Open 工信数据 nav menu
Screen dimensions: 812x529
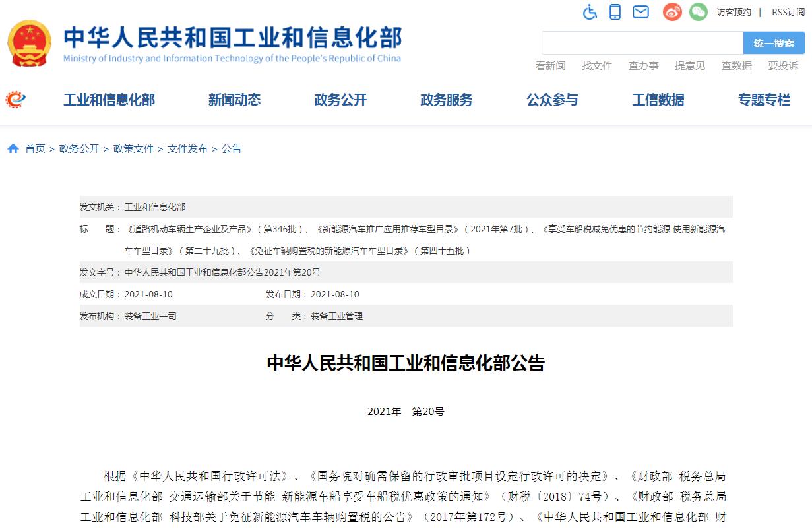[658, 100]
